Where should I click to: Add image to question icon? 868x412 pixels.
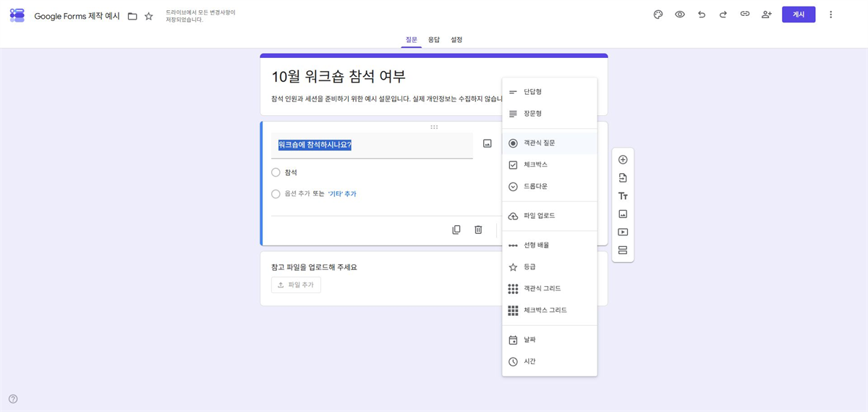coord(488,143)
